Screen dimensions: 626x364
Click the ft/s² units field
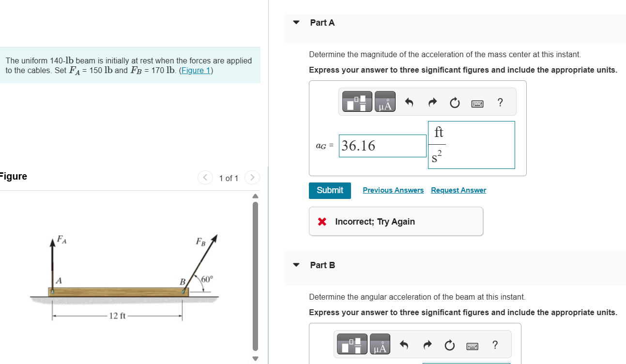point(471,145)
